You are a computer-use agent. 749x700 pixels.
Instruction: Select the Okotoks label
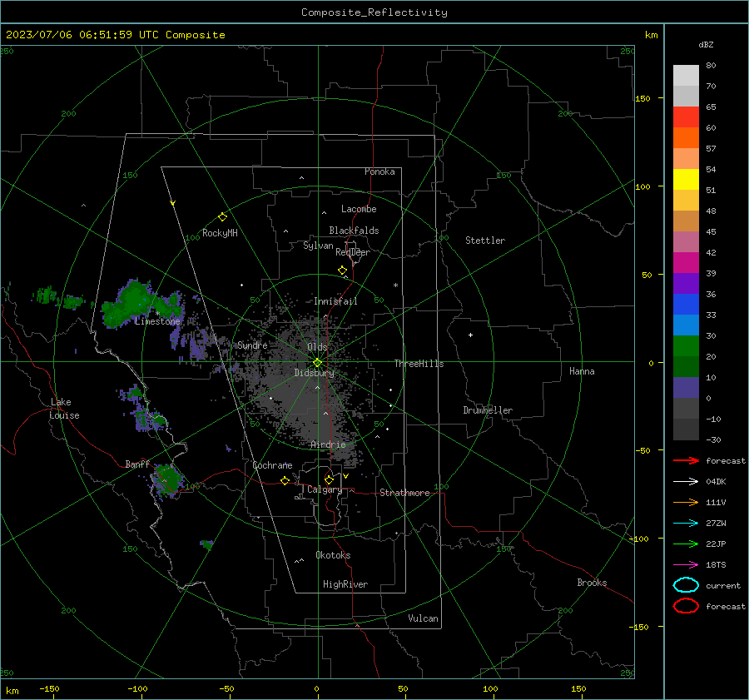[x=333, y=555]
